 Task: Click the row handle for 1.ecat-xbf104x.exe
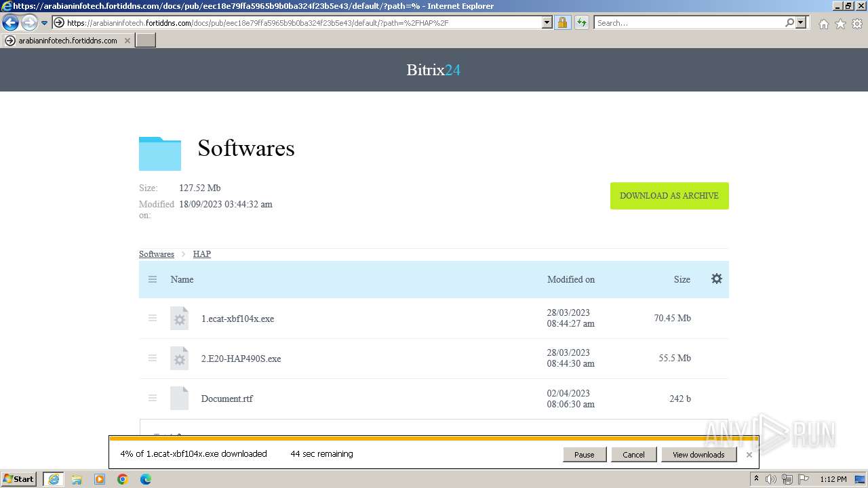[x=153, y=318]
